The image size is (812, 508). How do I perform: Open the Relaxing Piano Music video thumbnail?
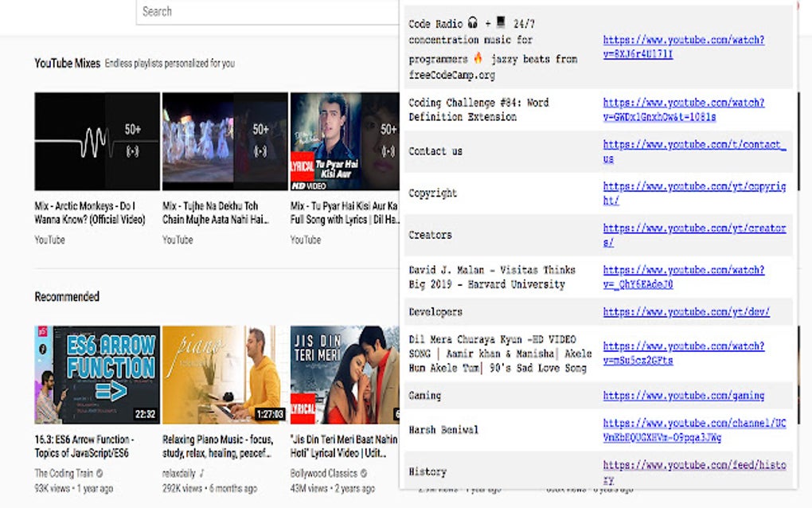[224, 374]
